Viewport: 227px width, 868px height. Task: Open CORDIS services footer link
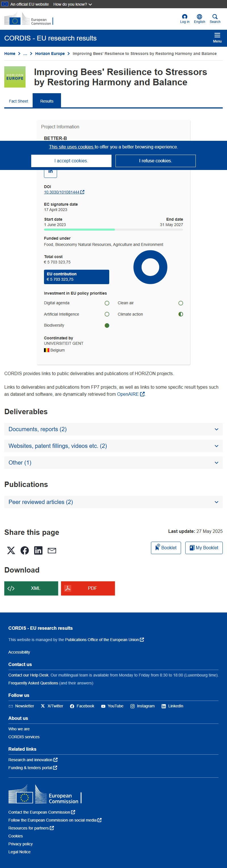(x=24, y=737)
